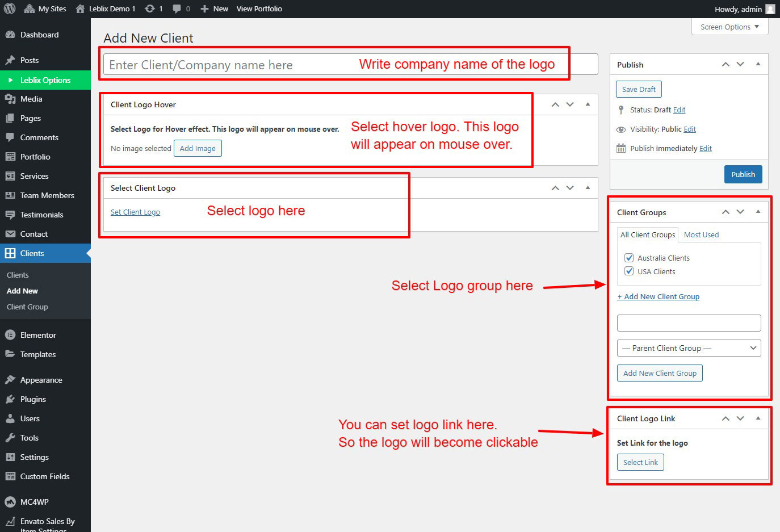The width and height of the screenshot is (780, 532).
Task: Switch to the Most Used tab
Action: point(701,234)
